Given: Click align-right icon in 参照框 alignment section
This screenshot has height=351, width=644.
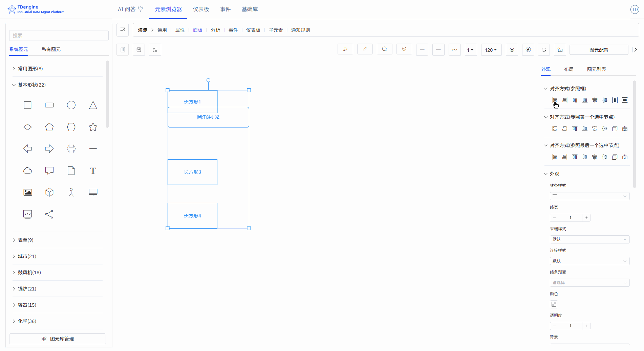Looking at the screenshot, I should [x=565, y=100].
